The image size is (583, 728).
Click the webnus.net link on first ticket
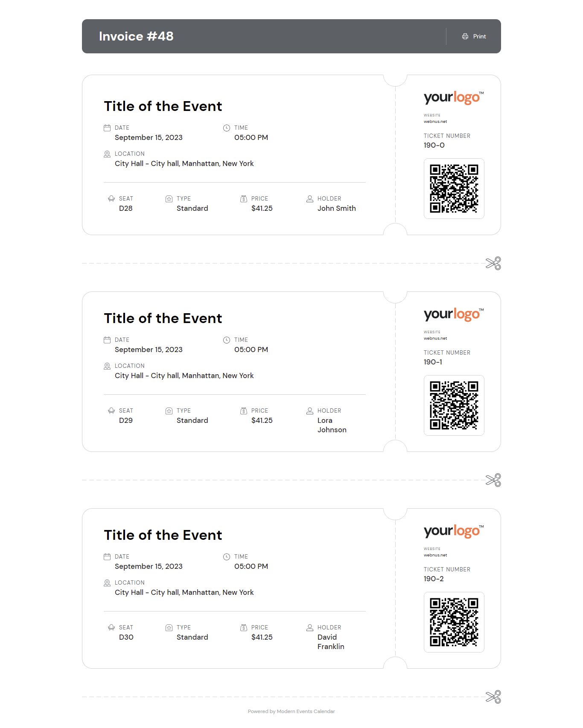click(x=435, y=122)
